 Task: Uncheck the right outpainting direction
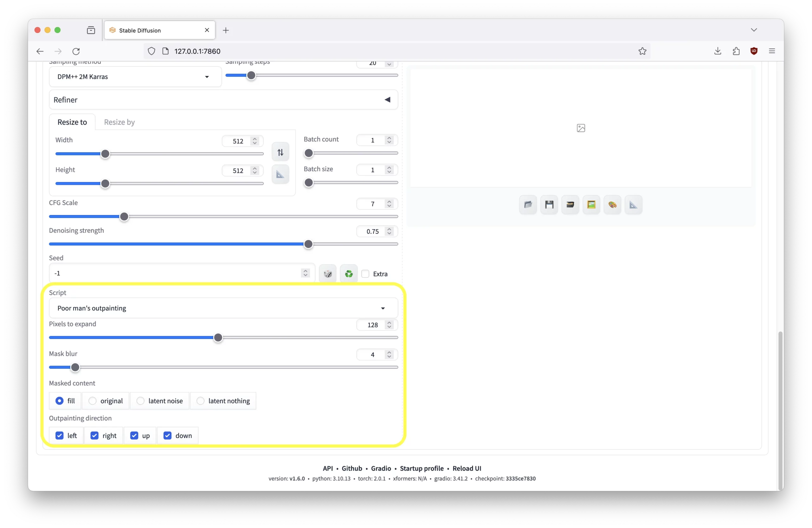click(95, 436)
